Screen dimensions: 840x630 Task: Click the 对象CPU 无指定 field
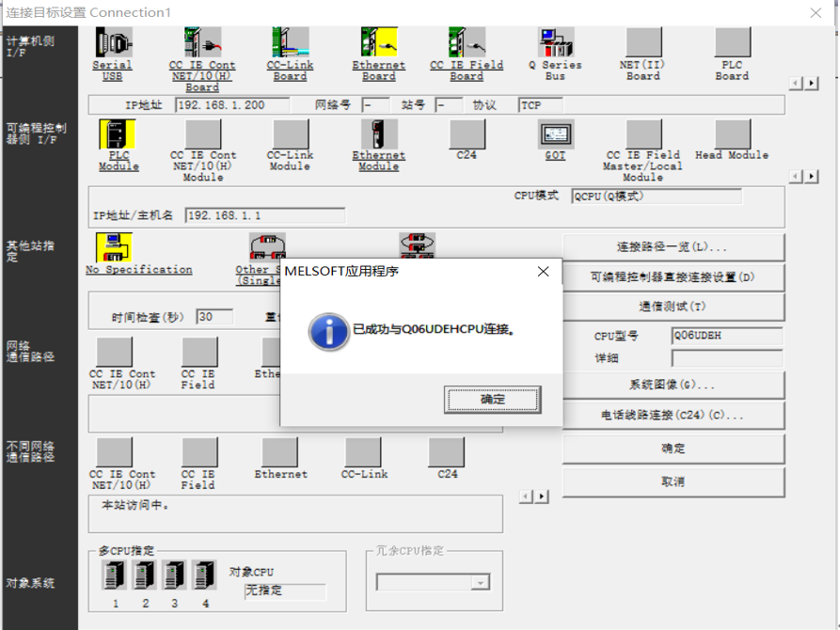[x=285, y=591]
